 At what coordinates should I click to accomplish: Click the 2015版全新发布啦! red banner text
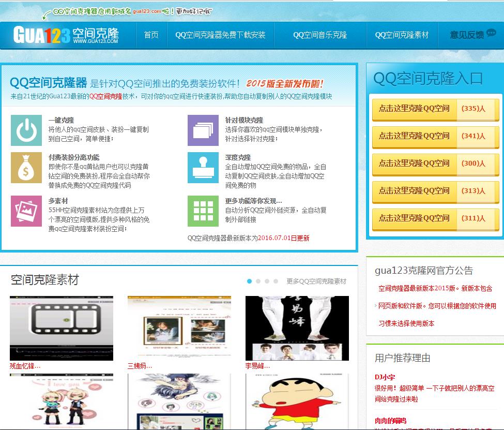point(284,84)
